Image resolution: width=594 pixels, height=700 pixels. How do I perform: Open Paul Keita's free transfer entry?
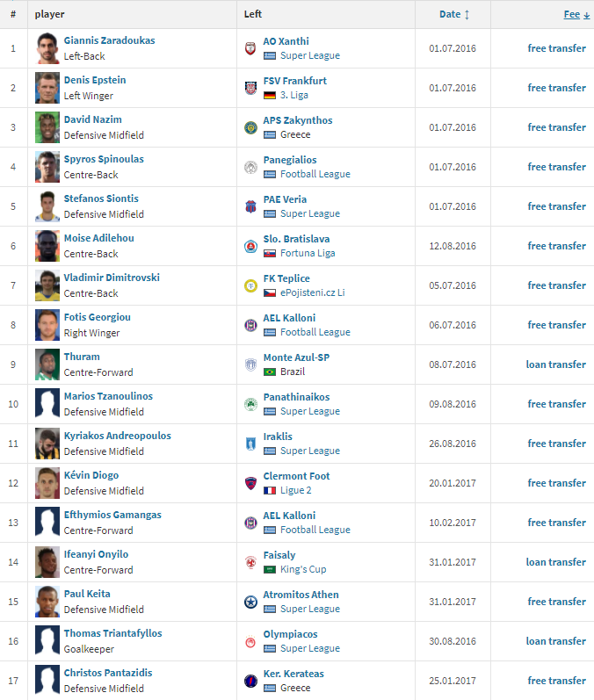(x=556, y=602)
